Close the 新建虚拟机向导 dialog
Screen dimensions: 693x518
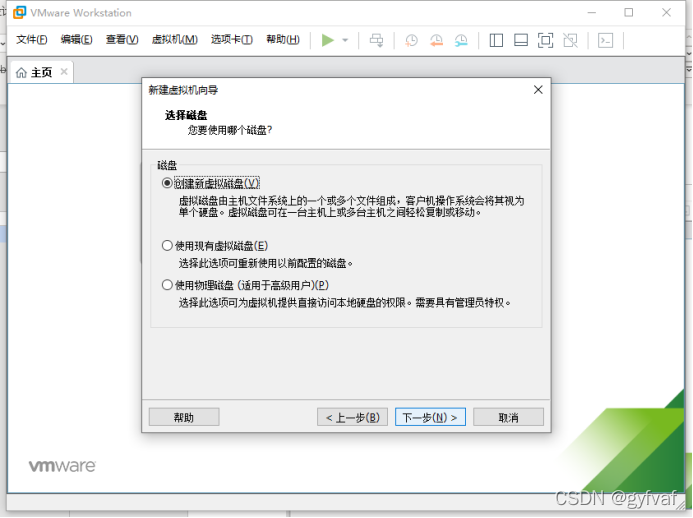[538, 90]
